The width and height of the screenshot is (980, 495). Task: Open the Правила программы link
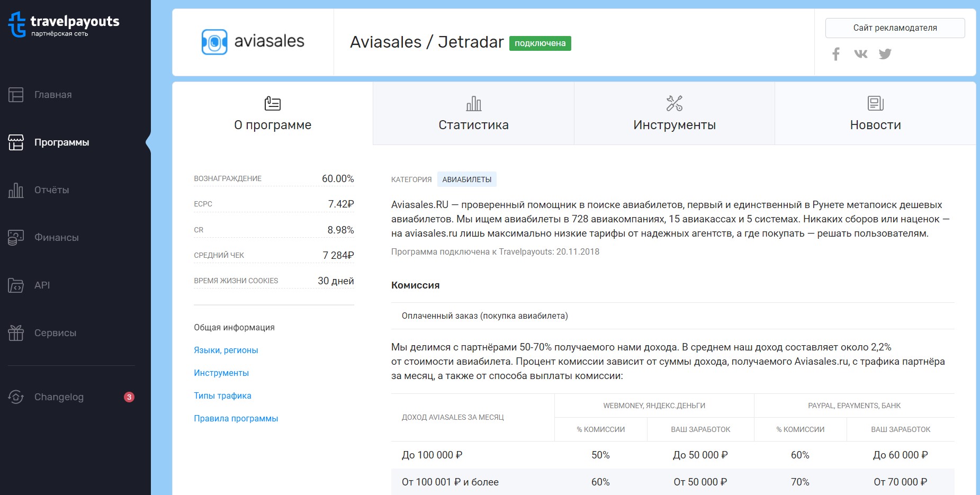coord(236,419)
